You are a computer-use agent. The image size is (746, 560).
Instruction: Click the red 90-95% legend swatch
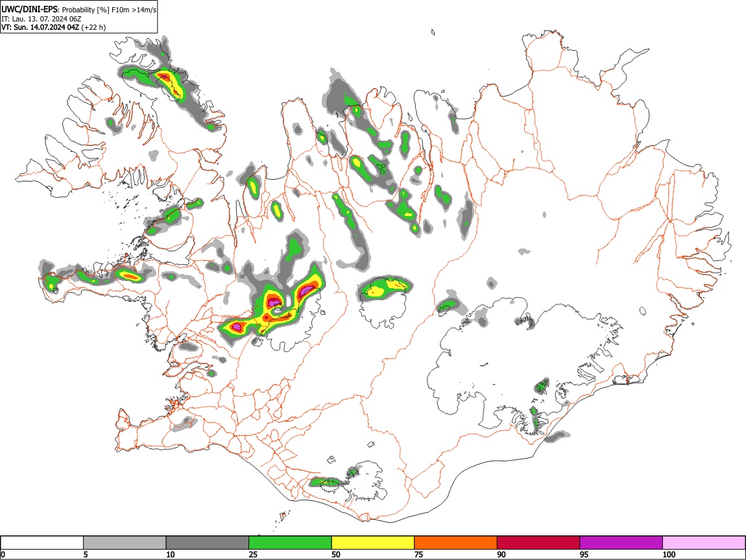(x=538, y=542)
